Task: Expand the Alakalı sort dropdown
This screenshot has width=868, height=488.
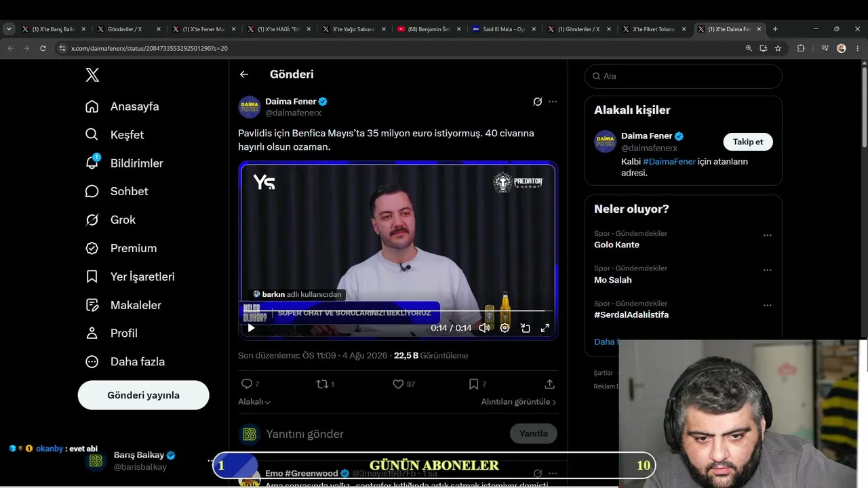Action: (x=254, y=402)
